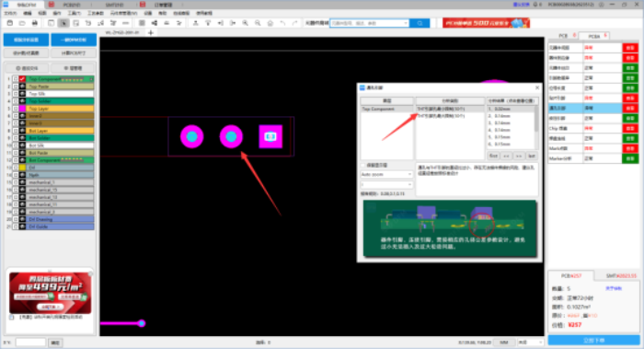Click the blue order button at the bottom right
The image size is (644, 349).
[594, 341]
